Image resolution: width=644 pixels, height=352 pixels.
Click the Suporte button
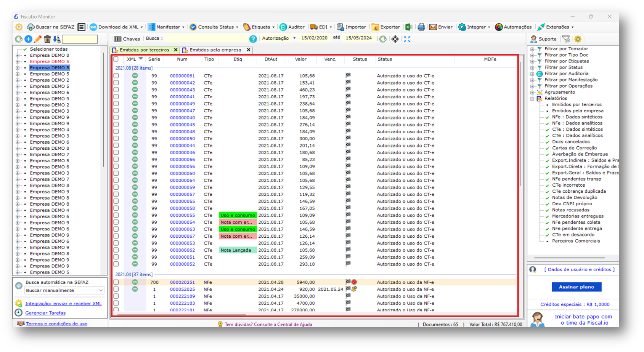544,39
